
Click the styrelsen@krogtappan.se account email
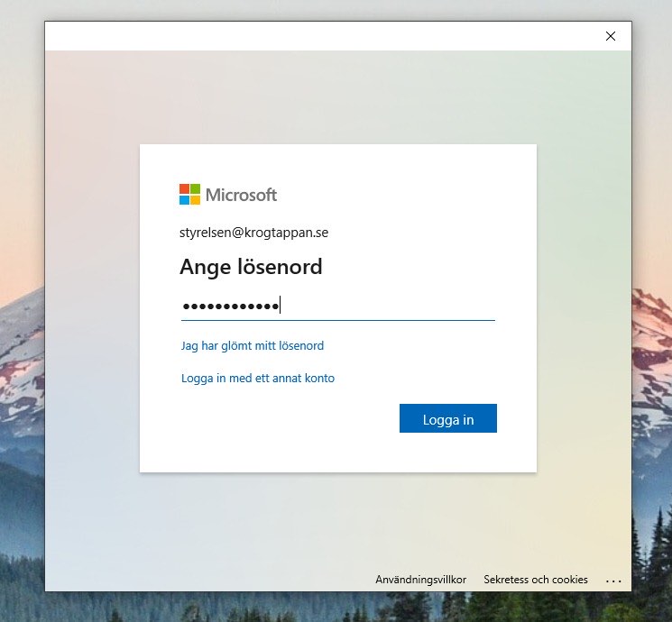[253, 233]
